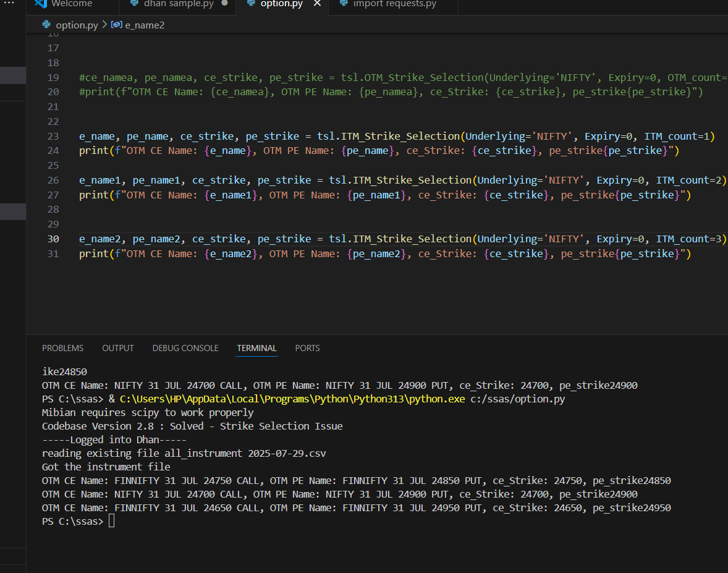Click the python.exe path in the terminal

coord(292,399)
